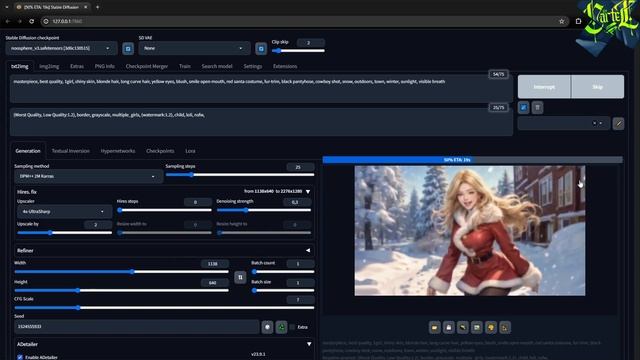Adjust the Hires steps slider

coord(164,210)
